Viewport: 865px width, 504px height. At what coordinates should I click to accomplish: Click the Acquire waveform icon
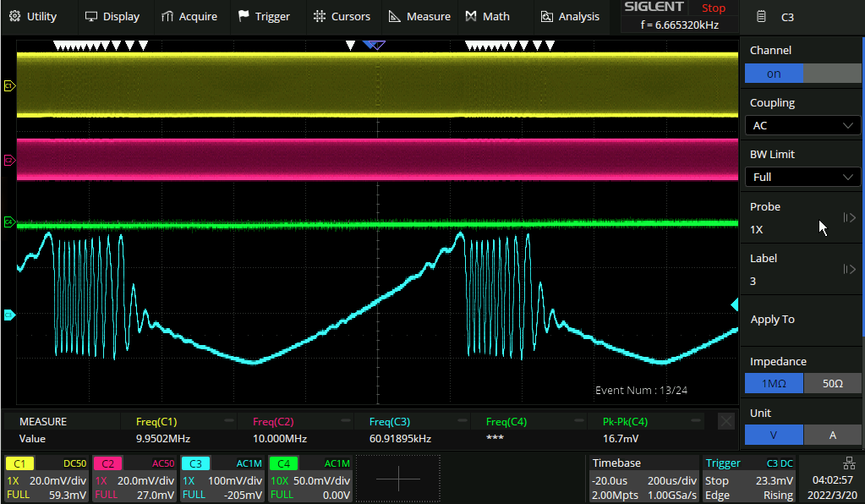click(x=167, y=16)
